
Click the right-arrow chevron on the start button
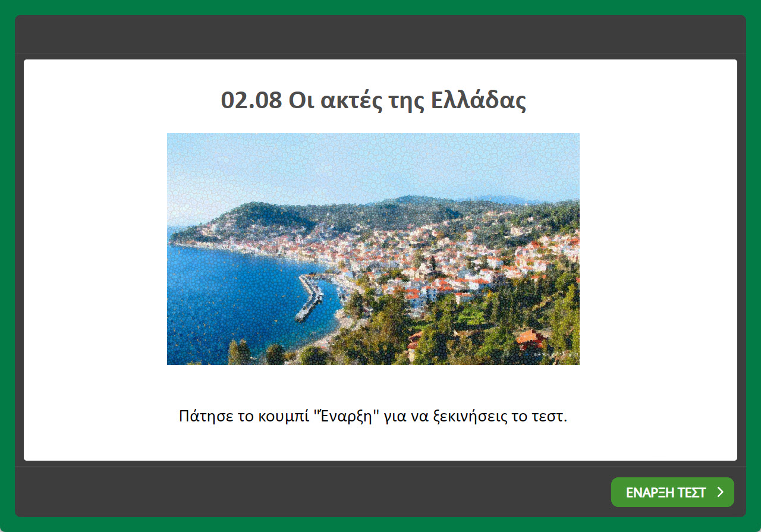(721, 492)
